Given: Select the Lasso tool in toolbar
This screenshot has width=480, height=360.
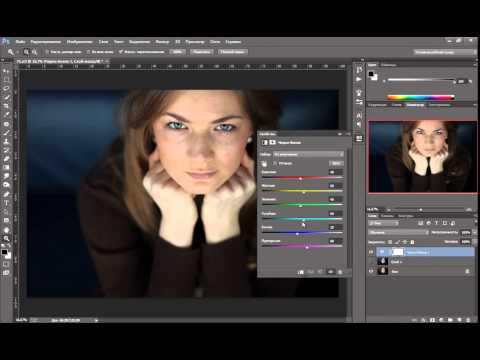Looking at the screenshot, I should click(6, 88).
